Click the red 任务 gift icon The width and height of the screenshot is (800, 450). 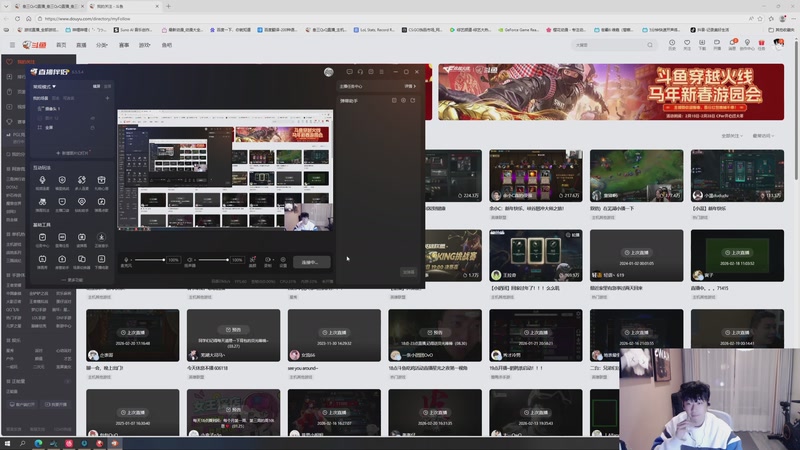(761, 44)
